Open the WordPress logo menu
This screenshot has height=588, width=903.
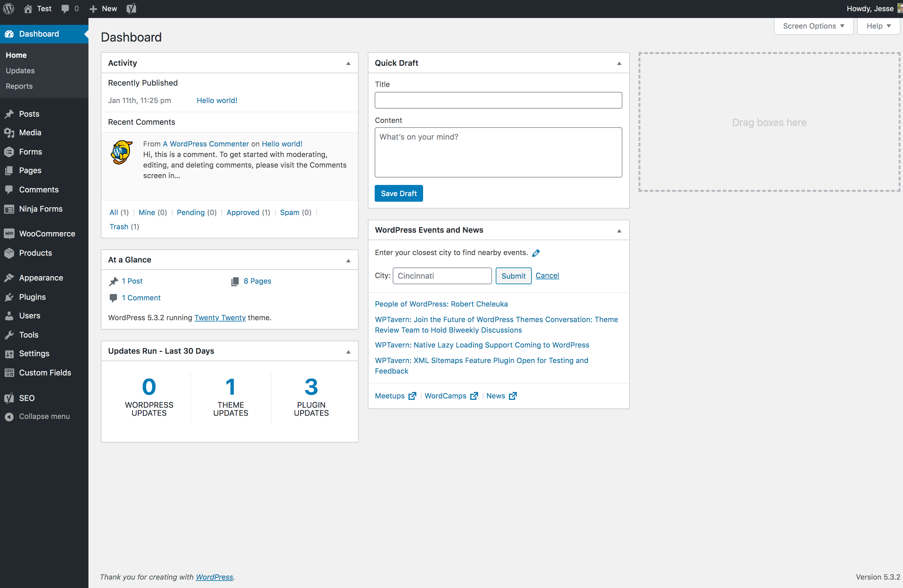8,8
